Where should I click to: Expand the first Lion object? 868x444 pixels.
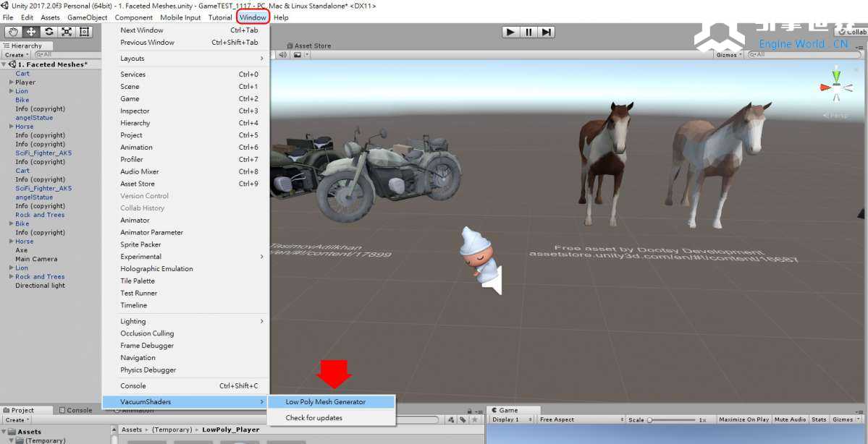(x=11, y=90)
